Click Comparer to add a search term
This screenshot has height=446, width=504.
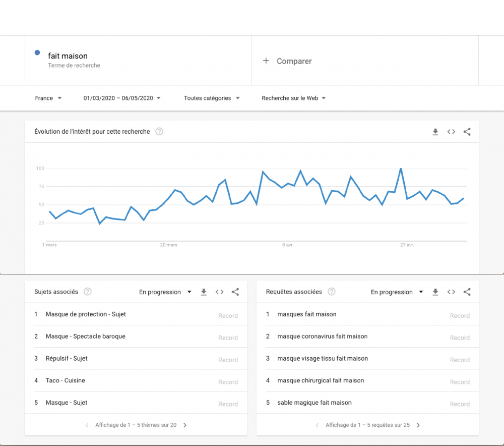[294, 61]
